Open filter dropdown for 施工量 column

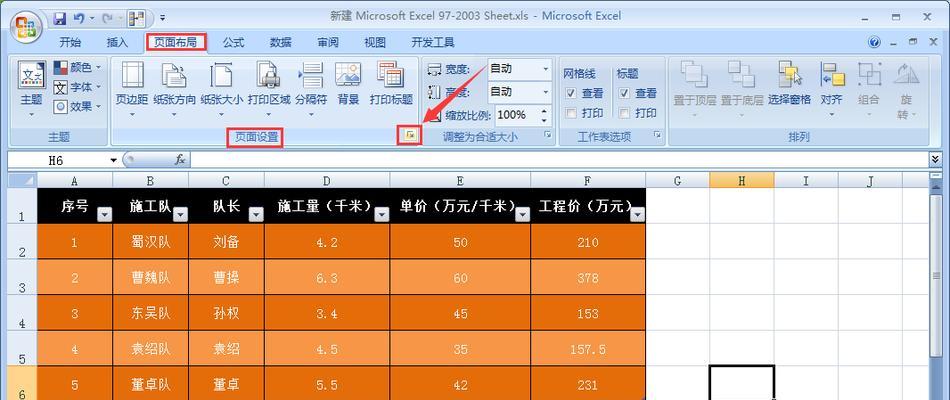(x=382, y=214)
